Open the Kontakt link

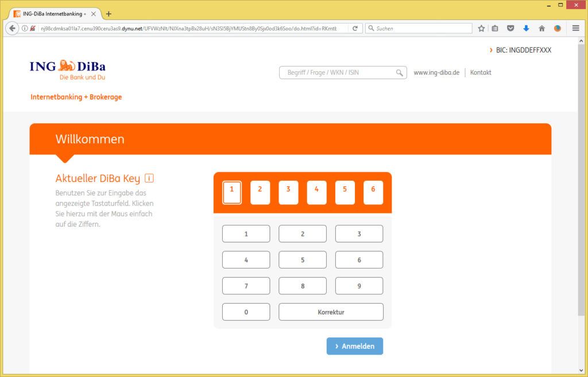coord(481,73)
